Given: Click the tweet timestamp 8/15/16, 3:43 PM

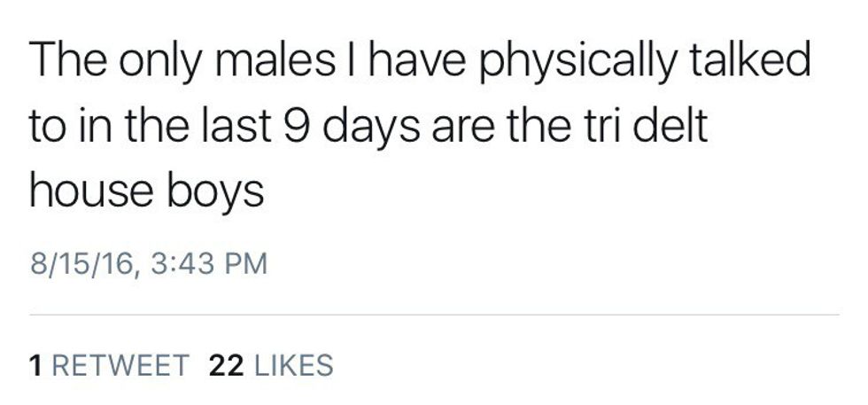Looking at the screenshot, I should point(147,263).
